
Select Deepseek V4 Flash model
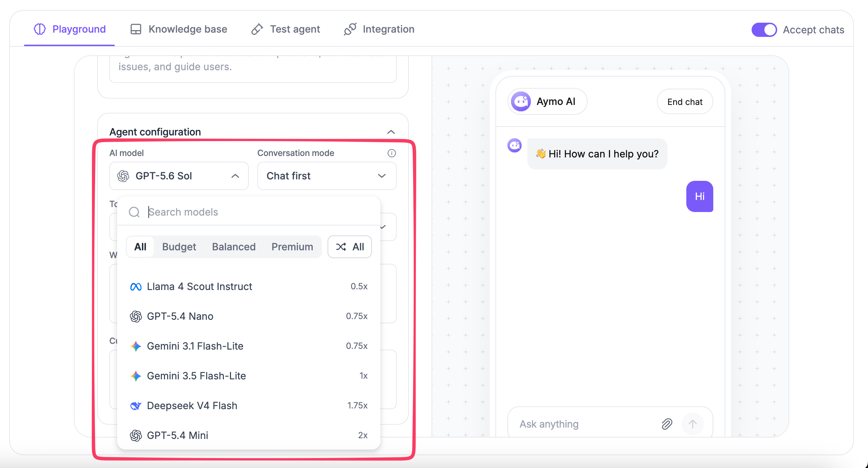tap(248, 406)
